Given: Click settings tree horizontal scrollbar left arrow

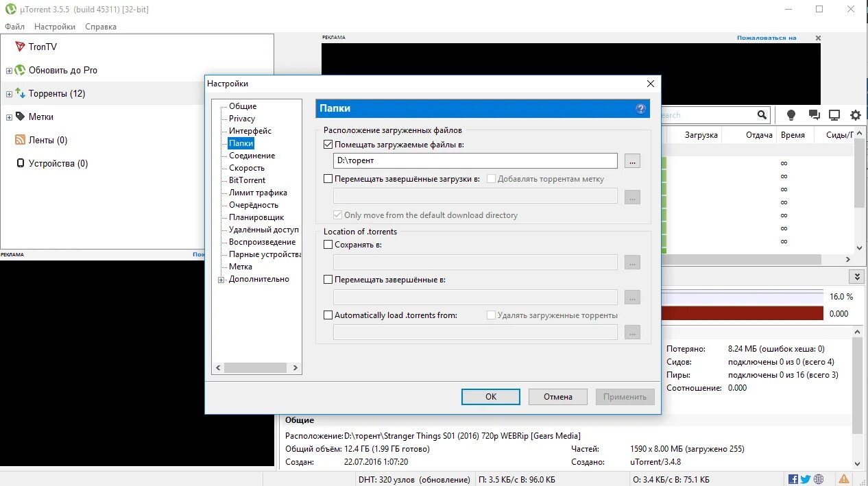Looking at the screenshot, I should (x=218, y=368).
